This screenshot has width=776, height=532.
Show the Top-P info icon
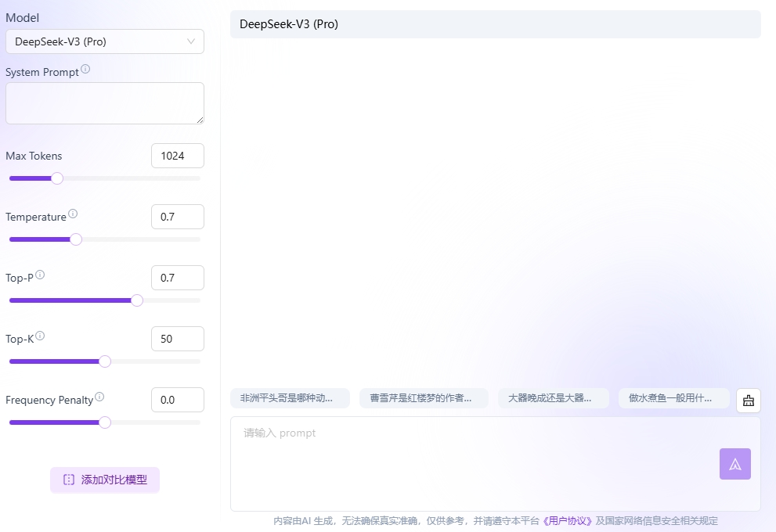click(x=40, y=275)
